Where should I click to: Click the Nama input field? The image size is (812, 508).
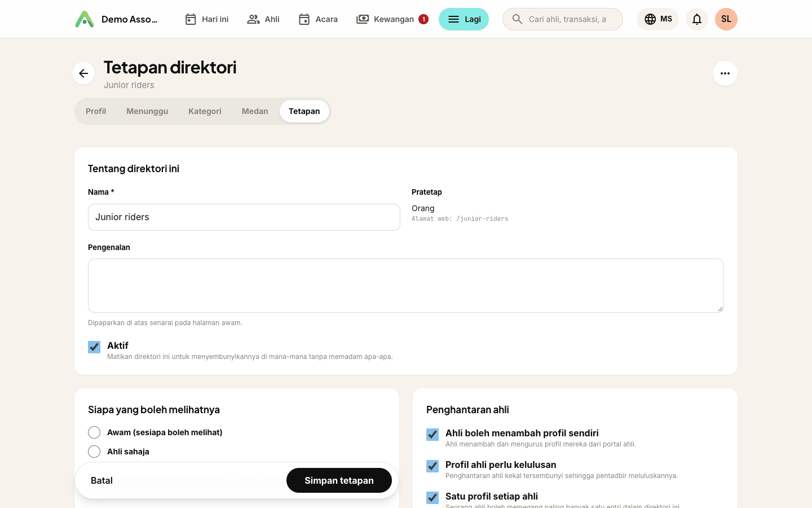pyautogui.click(x=244, y=217)
